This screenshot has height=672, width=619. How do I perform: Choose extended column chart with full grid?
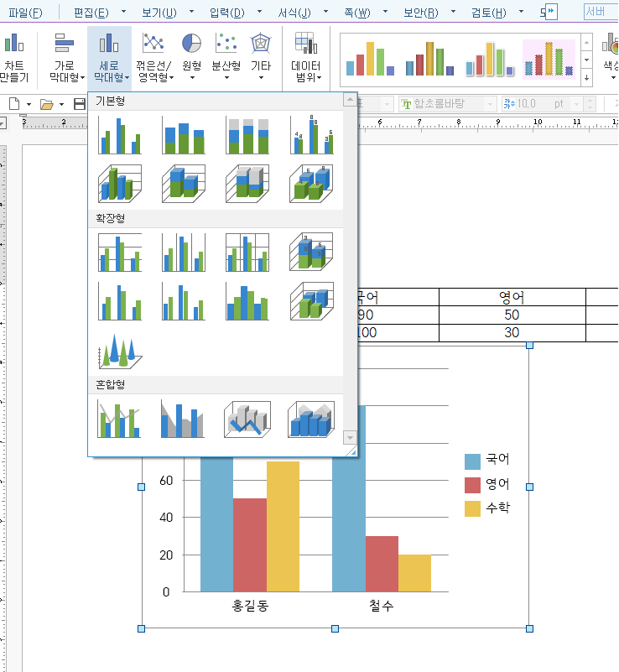pyautogui.click(x=247, y=253)
